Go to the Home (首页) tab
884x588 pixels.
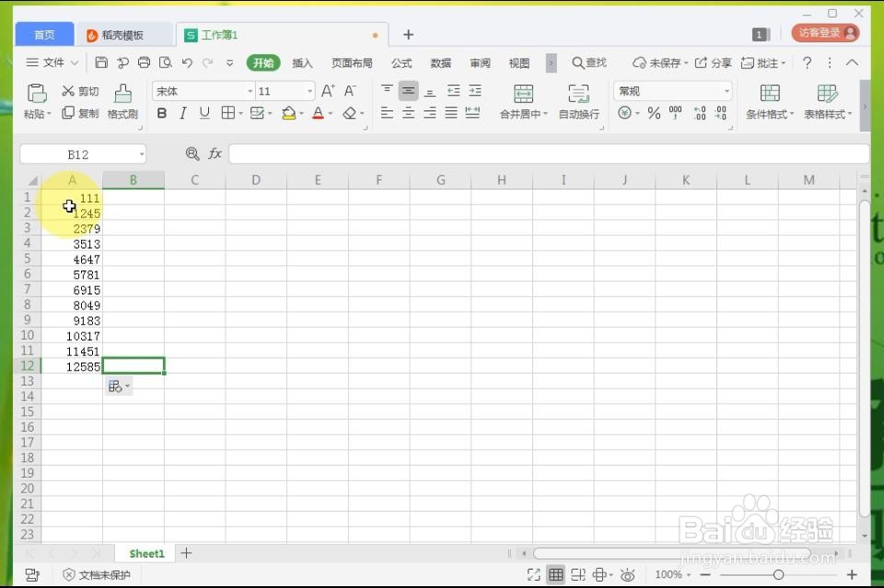[x=44, y=34]
